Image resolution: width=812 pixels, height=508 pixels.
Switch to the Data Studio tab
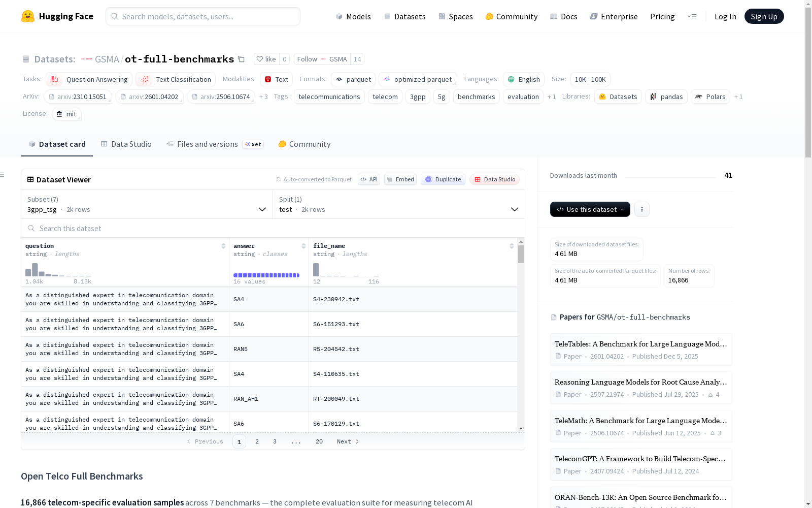[126, 144]
